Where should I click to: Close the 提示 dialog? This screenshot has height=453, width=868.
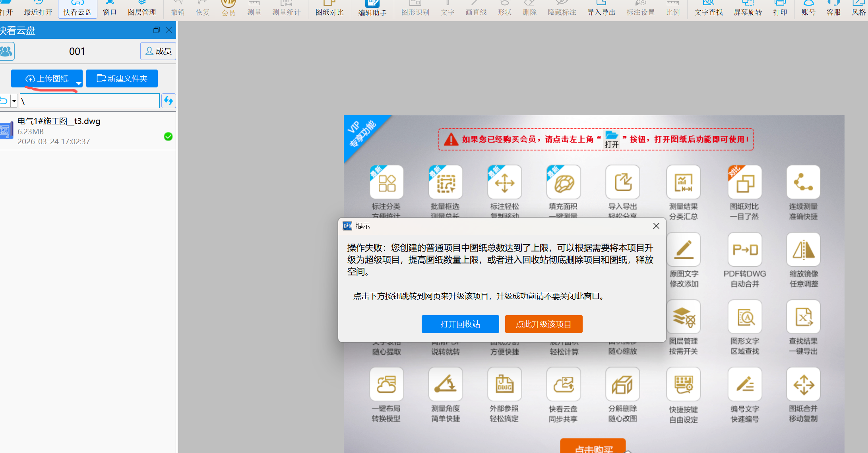coord(656,226)
